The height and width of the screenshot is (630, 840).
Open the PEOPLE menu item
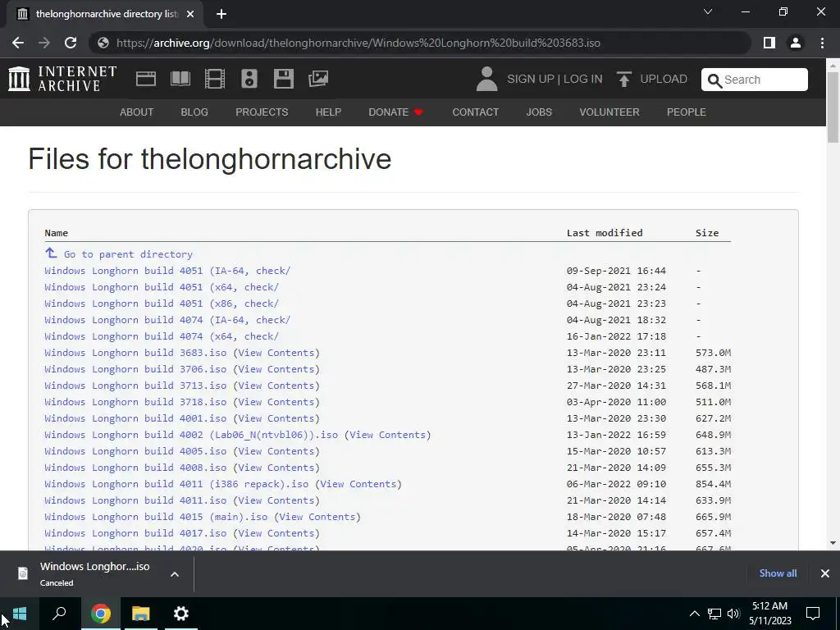point(687,112)
